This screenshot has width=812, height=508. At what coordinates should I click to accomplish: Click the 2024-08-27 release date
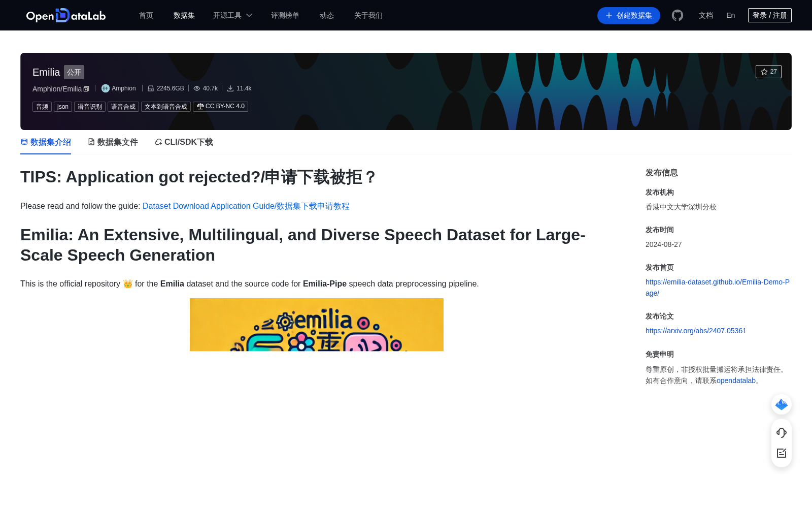point(664,244)
